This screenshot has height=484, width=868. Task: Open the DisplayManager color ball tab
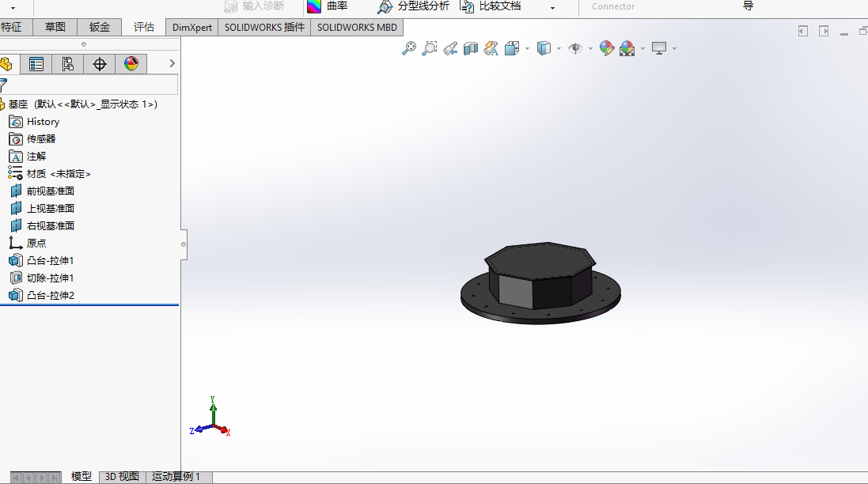(x=131, y=64)
